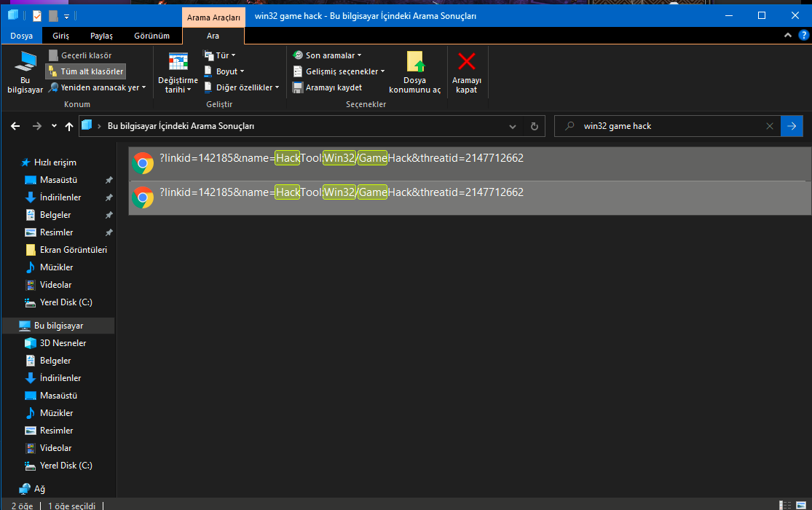This screenshot has width=812, height=510.
Task: Switch to large icons view in status bar
Action: (x=801, y=506)
